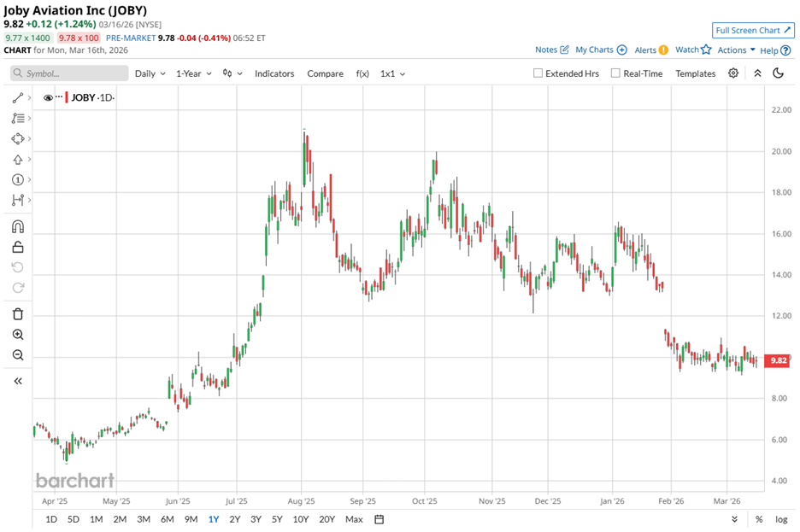This screenshot has width=800, height=532.
Task: Click the My Charts link
Action: (x=594, y=50)
